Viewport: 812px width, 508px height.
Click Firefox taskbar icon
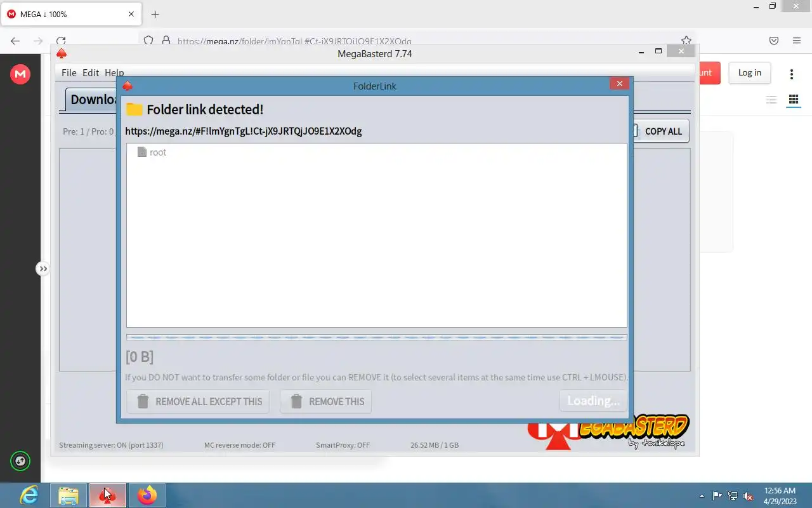[x=147, y=495]
